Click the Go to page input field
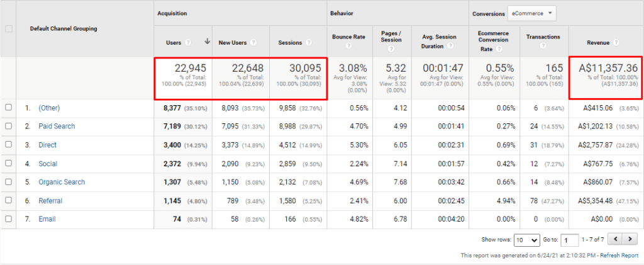 (x=569, y=240)
